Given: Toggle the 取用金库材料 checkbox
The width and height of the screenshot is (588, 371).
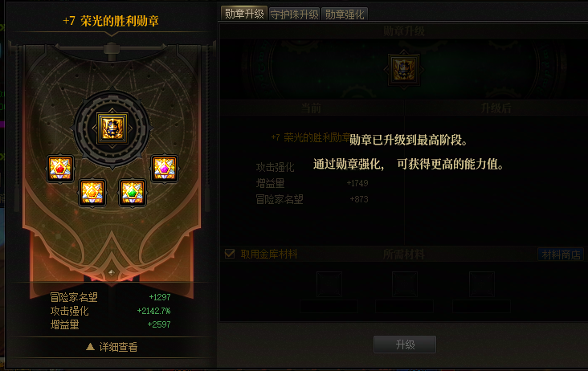Looking at the screenshot, I should pyautogui.click(x=230, y=254).
